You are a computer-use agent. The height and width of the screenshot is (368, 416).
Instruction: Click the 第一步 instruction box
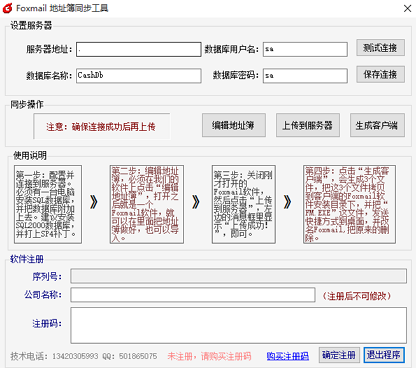(x=48, y=204)
